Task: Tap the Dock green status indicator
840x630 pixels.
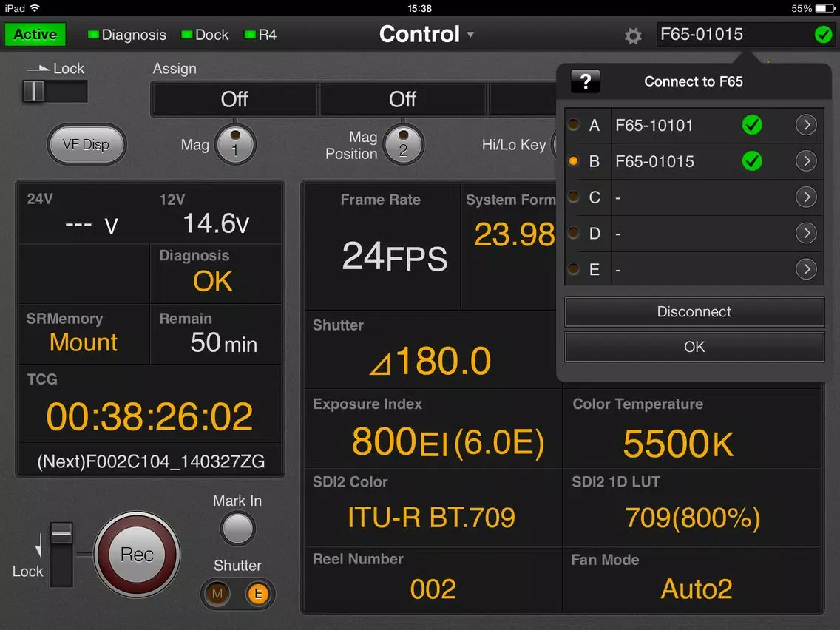Action: (x=187, y=35)
